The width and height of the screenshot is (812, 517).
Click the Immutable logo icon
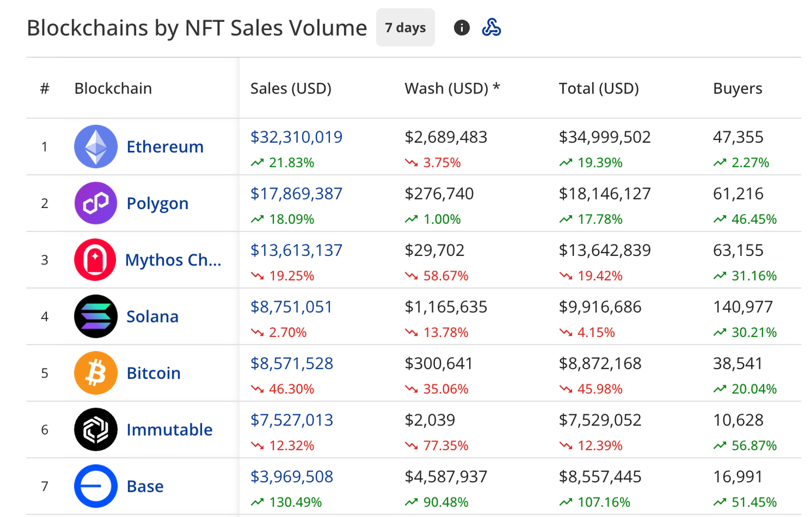coord(96,429)
